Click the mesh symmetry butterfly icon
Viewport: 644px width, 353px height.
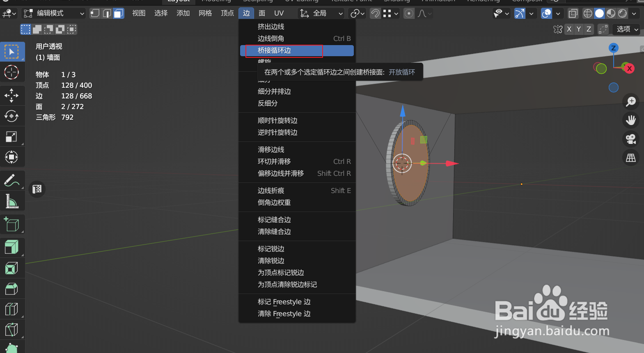[x=558, y=29]
